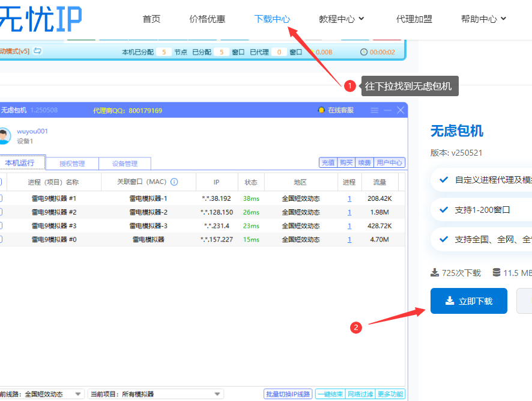The width and height of the screenshot is (532, 401).
Task: Click the 网络过滤 button
Action: point(361,394)
